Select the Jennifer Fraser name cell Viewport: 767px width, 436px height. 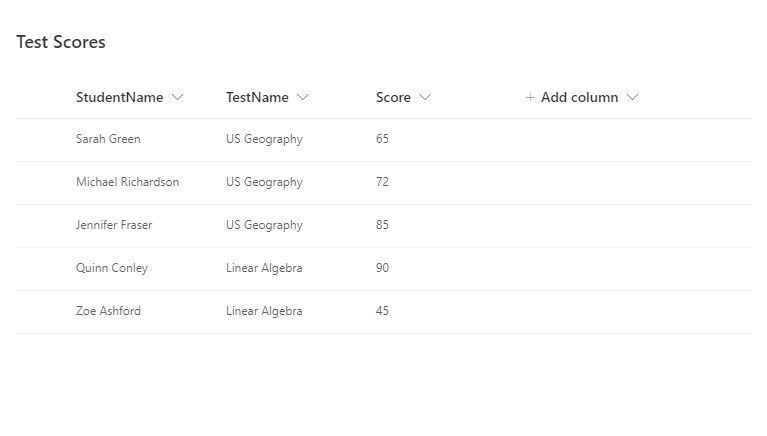pyautogui.click(x=114, y=225)
